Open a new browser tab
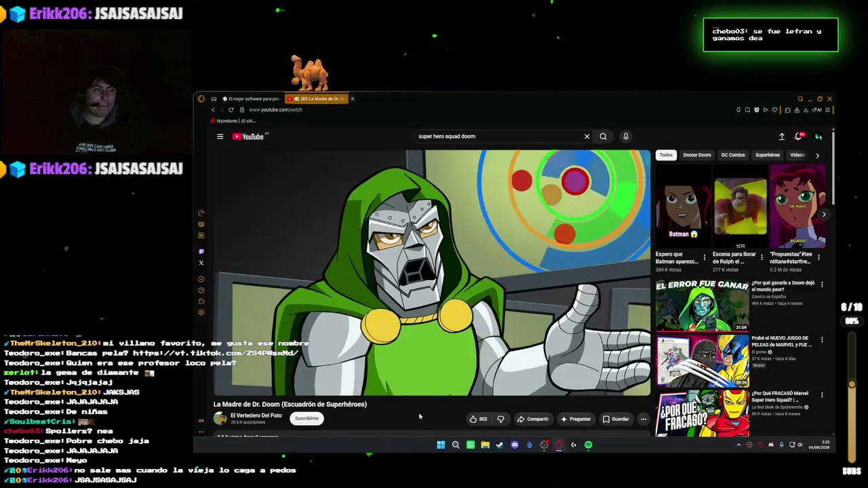Image resolution: width=868 pixels, height=488 pixels. point(352,99)
